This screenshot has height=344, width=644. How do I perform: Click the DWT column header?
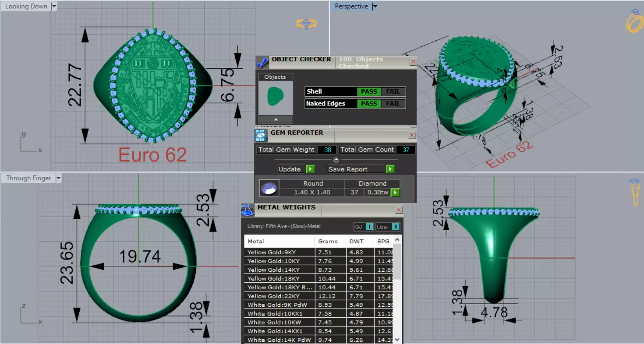click(360, 241)
